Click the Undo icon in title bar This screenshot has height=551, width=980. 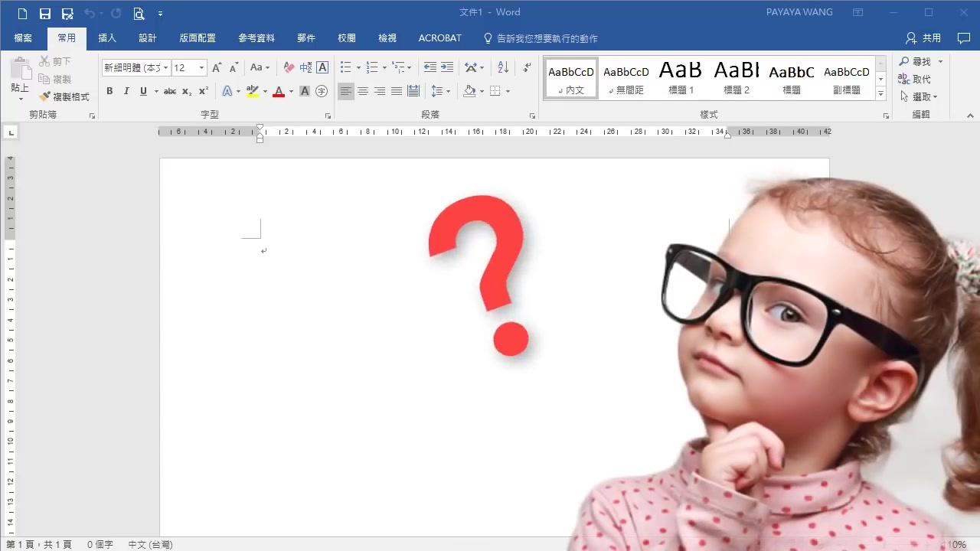coord(89,13)
